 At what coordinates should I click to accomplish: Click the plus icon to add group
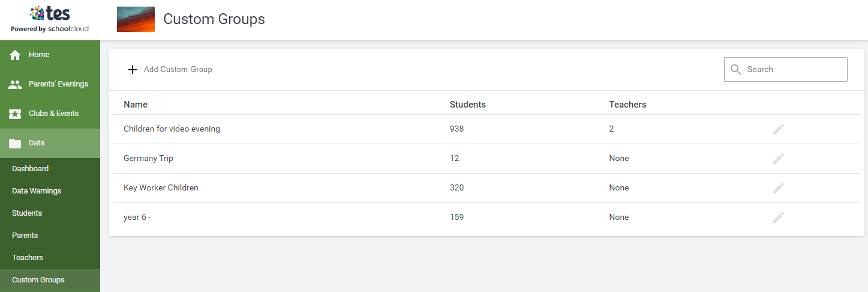[x=133, y=70]
